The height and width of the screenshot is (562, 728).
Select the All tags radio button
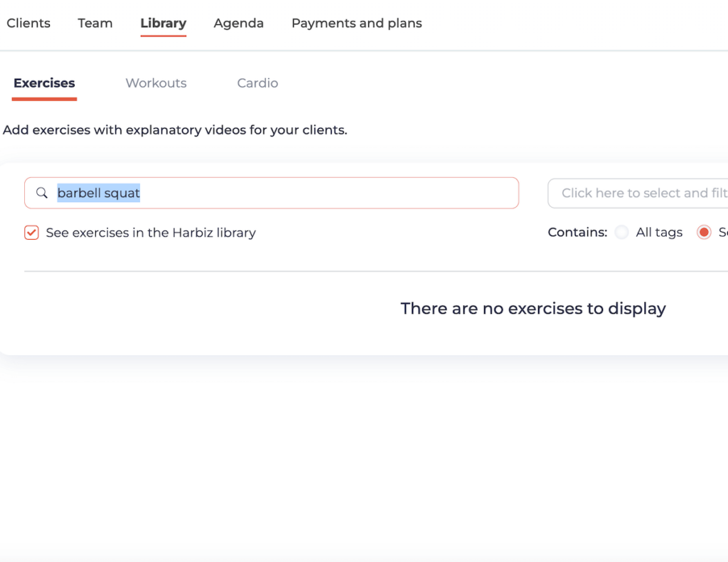622,233
